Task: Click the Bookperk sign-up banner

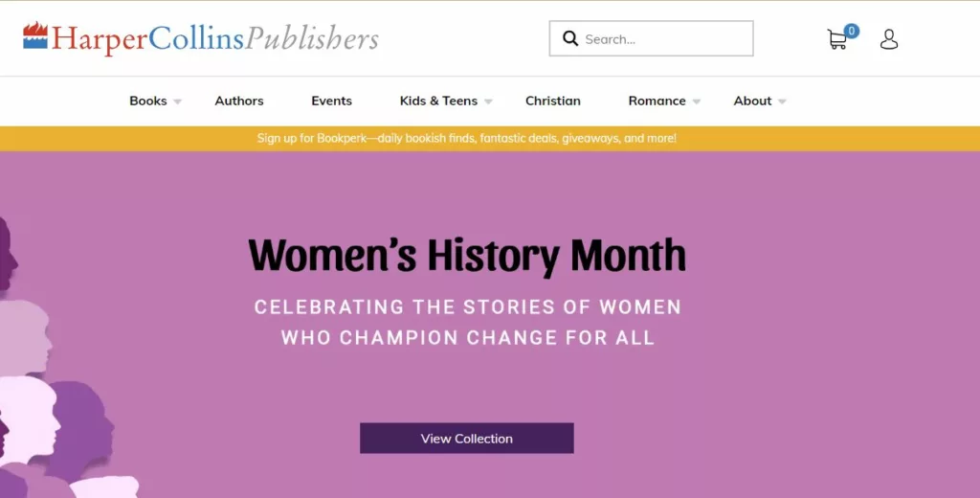Action: (x=466, y=138)
